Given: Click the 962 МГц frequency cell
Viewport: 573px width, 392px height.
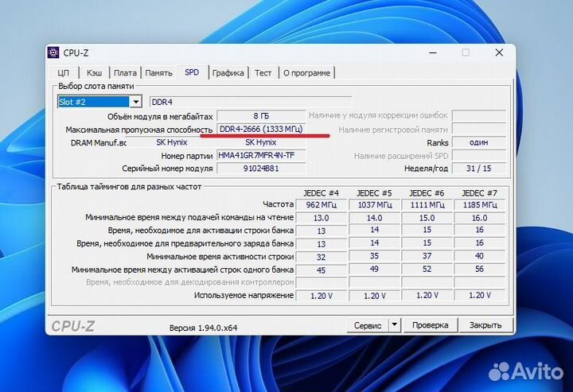Looking at the screenshot, I should point(321,205).
